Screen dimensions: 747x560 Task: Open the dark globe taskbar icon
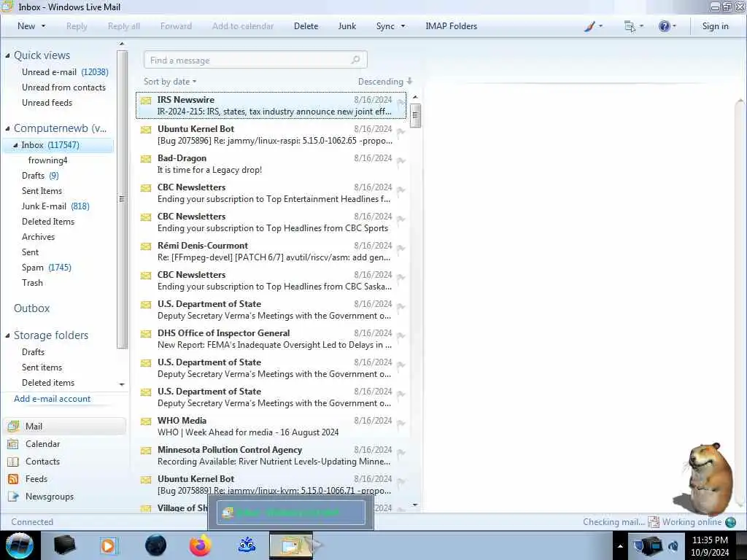click(155, 545)
